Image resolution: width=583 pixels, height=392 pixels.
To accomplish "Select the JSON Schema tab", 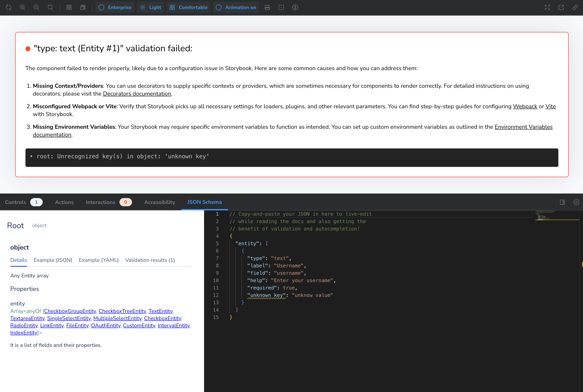I will coord(204,202).
